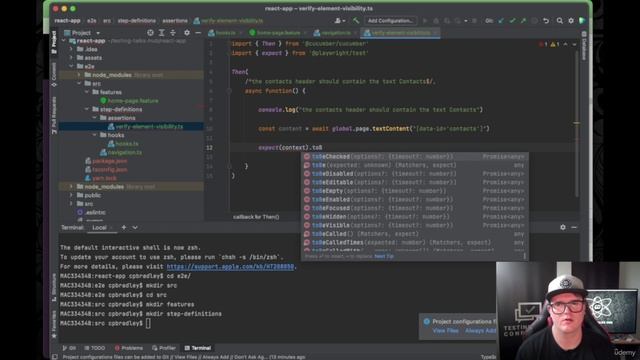
Task: Open IDE settings gear in toolbar
Action: (571, 20)
